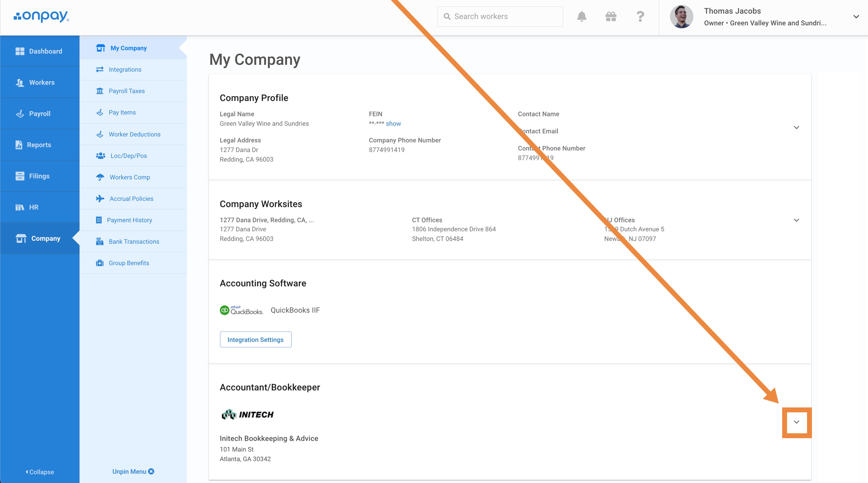The height and width of the screenshot is (483, 868).
Task: Click the CT Offices worksite name
Action: pyautogui.click(x=427, y=220)
